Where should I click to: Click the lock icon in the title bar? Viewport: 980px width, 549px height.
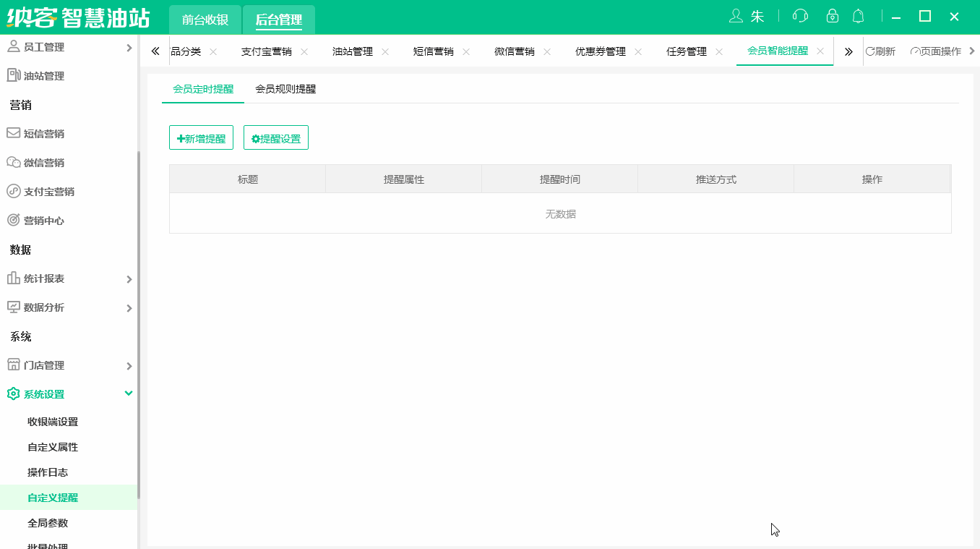click(832, 15)
